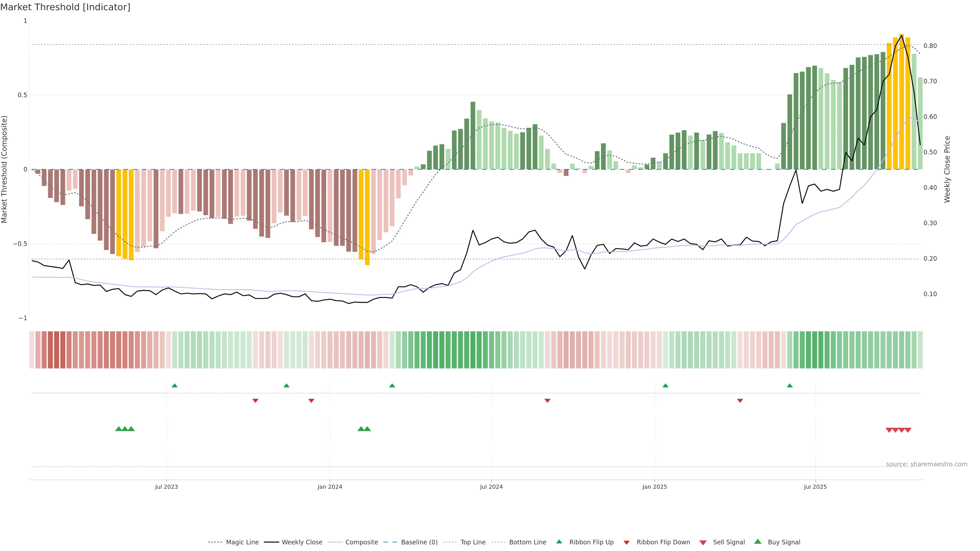The height and width of the screenshot is (551, 980).
Task: Click the Market Threshold [Indicator] title
Action: (65, 7)
